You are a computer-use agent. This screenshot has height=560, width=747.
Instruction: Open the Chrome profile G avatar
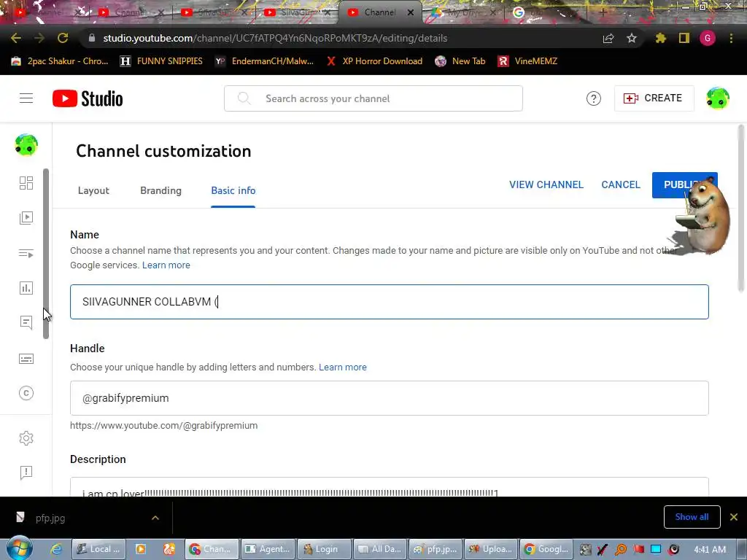[708, 38]
